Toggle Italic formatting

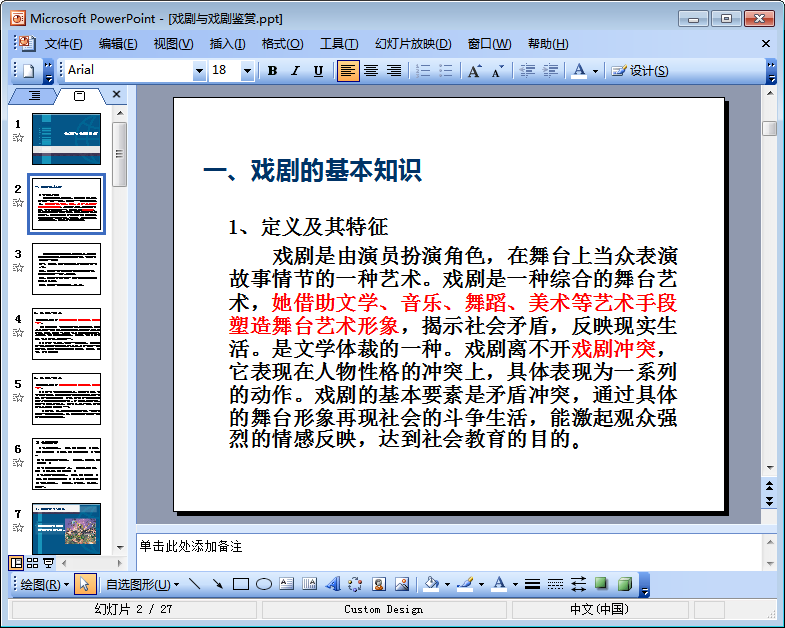tap(295, 71)
